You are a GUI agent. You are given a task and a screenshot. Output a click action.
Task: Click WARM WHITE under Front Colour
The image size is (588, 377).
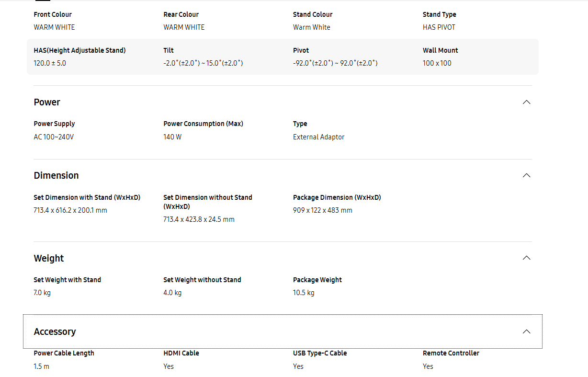coord(54,27)
